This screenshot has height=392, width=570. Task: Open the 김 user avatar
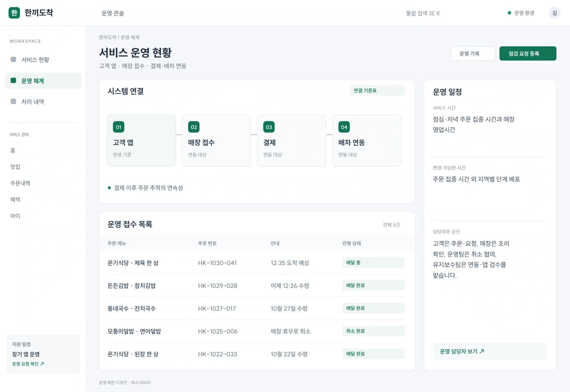(x=554, y=13)
